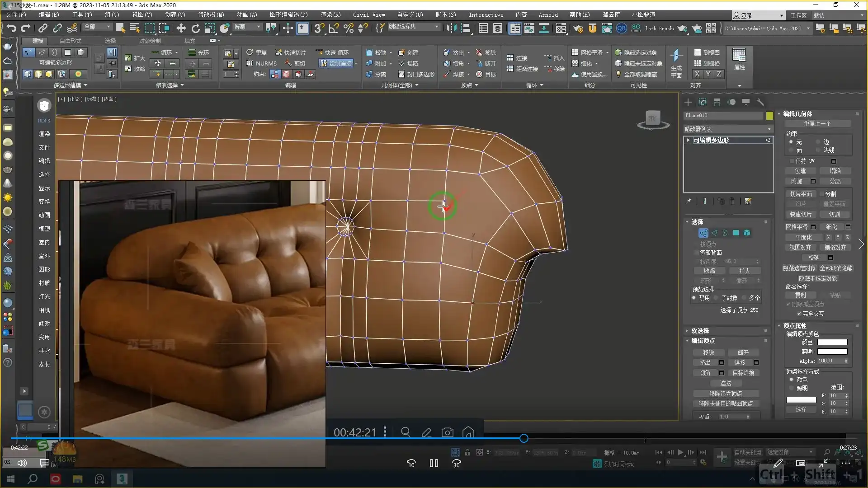Image resolution: width=868 pixels, height=488 pixels.
Task: Expand the Editable Poly (可编辑多边形) stack entry
Action: click(688, 141)
